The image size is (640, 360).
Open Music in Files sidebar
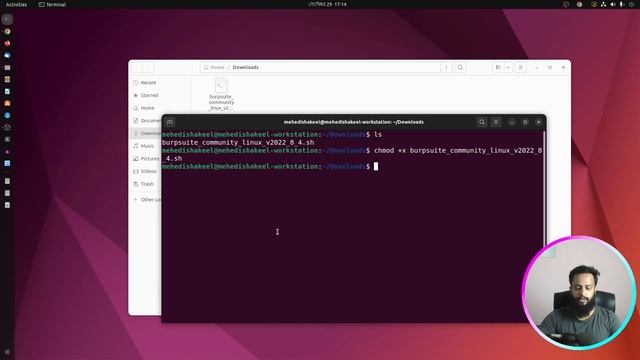click(146, 146)
